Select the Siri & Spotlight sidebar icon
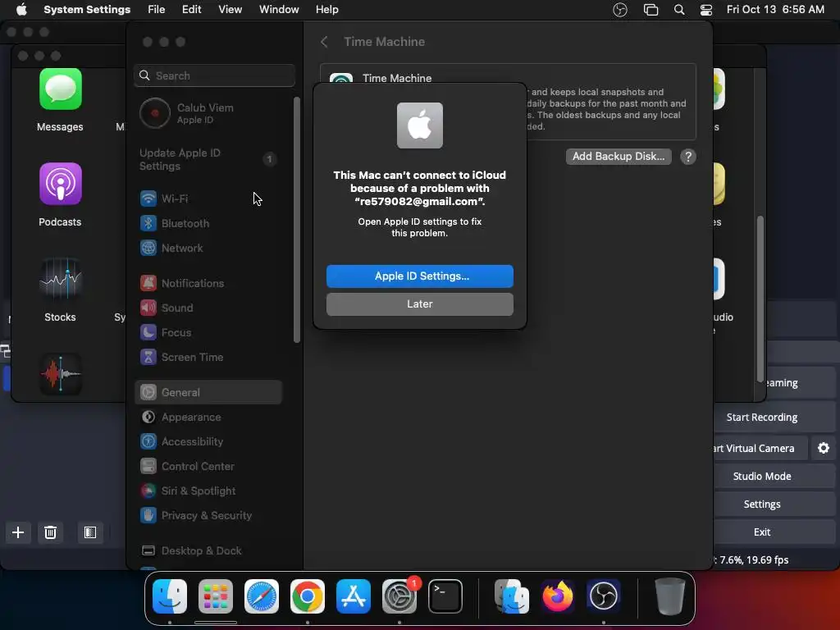840x630 pixels. 148,491
